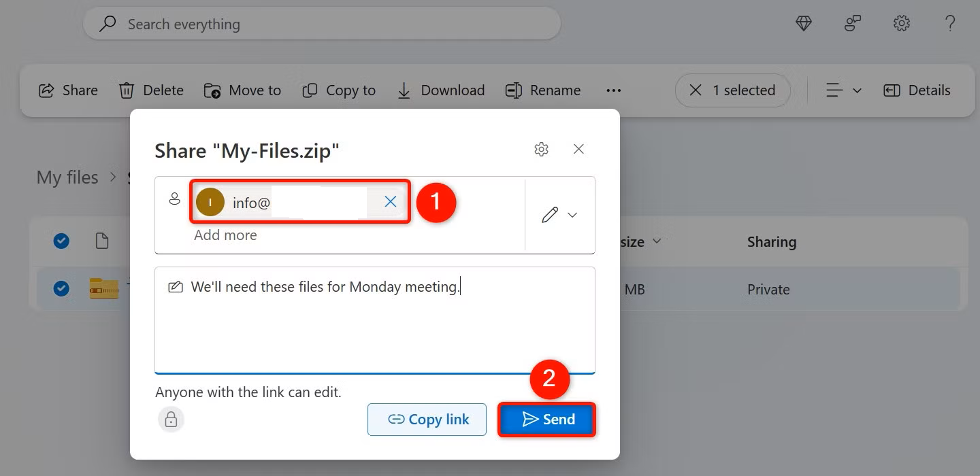This screenshot has width=980, height=476.
Task: Select Move to in the toolbar
Action: tap(242, 90)
